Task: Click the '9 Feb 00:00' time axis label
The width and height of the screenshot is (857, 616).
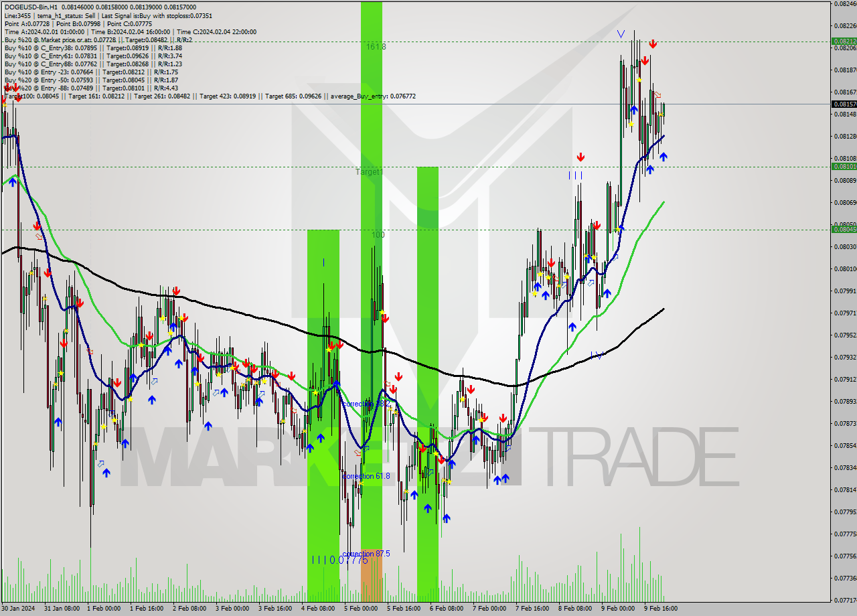Action: point(619,609)
